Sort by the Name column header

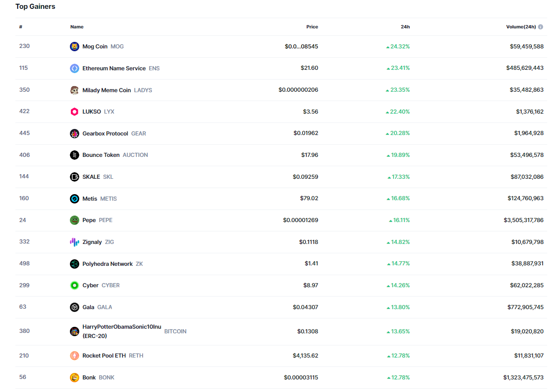77,27
